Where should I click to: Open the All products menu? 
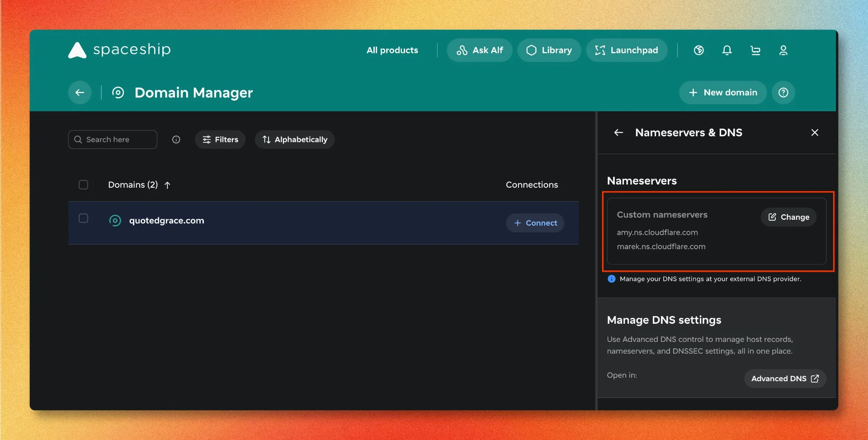[392, 50]
